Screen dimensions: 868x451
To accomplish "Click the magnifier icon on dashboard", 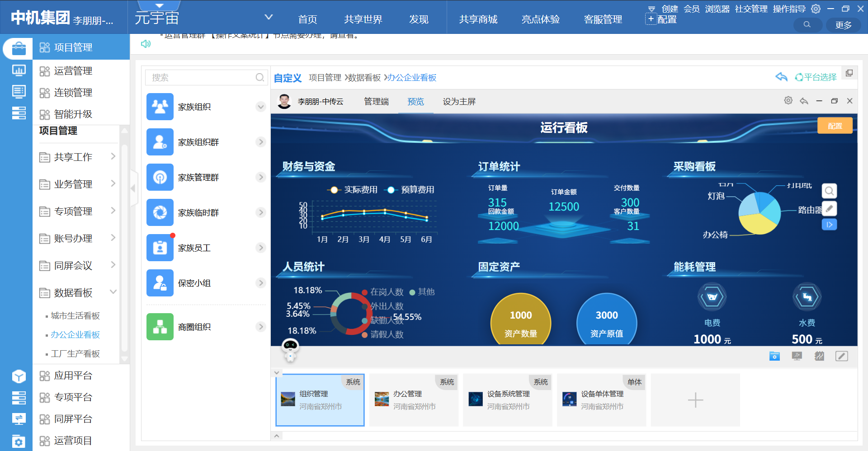I will pyautogui.click(x=829, y=191).
